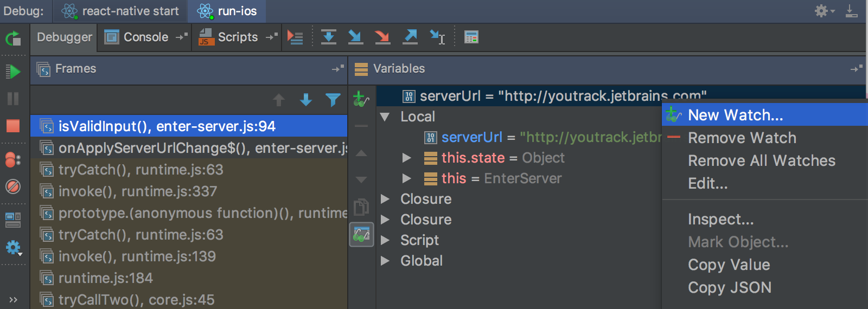The width and height of the screenshot is (868, 309).
Task: Click the Step Out icon
Action: point(410,37)
